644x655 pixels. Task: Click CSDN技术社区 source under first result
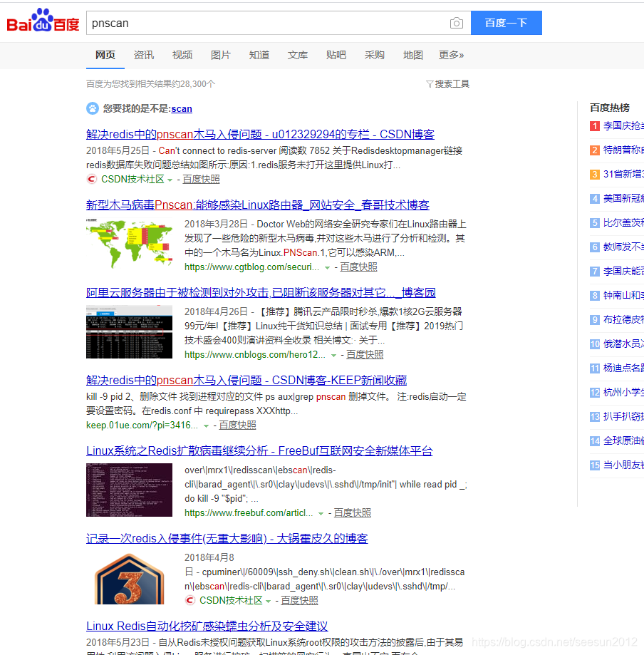133,179
